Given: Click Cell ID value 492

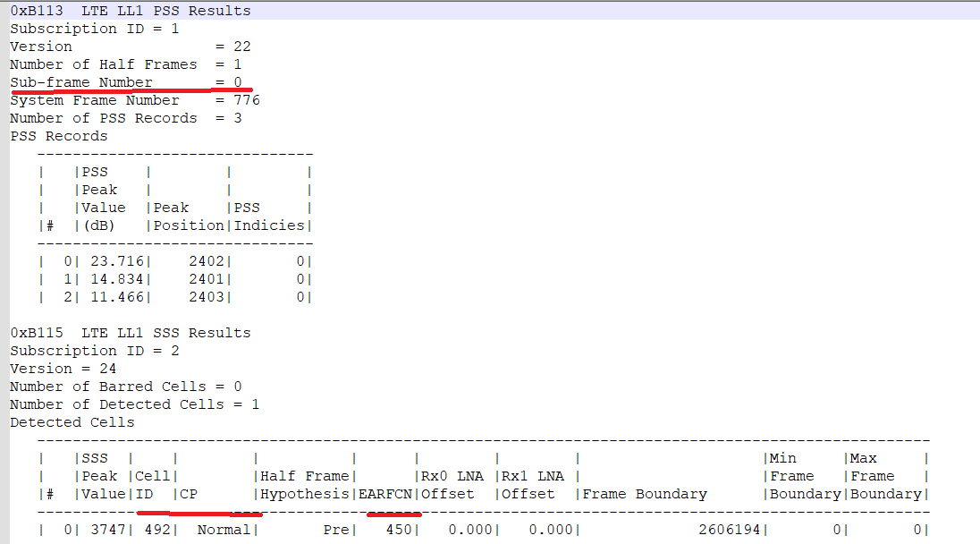Looking at the screenshot, I should pyautogui.click(x=156, y=530).
